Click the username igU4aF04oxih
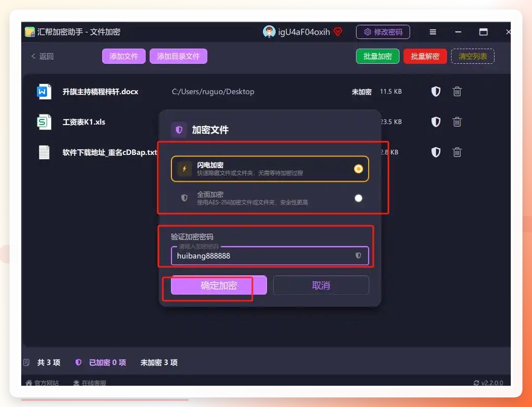 [304, 32]
